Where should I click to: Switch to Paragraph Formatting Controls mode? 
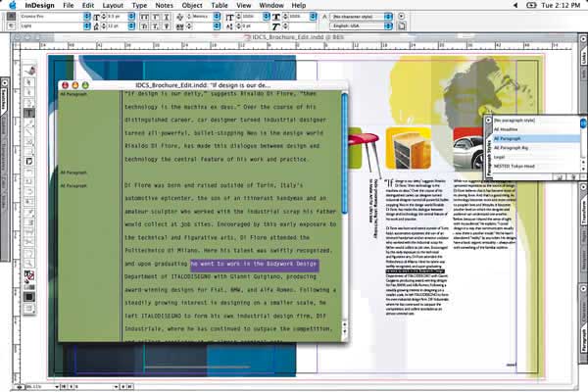click(11, 25)
